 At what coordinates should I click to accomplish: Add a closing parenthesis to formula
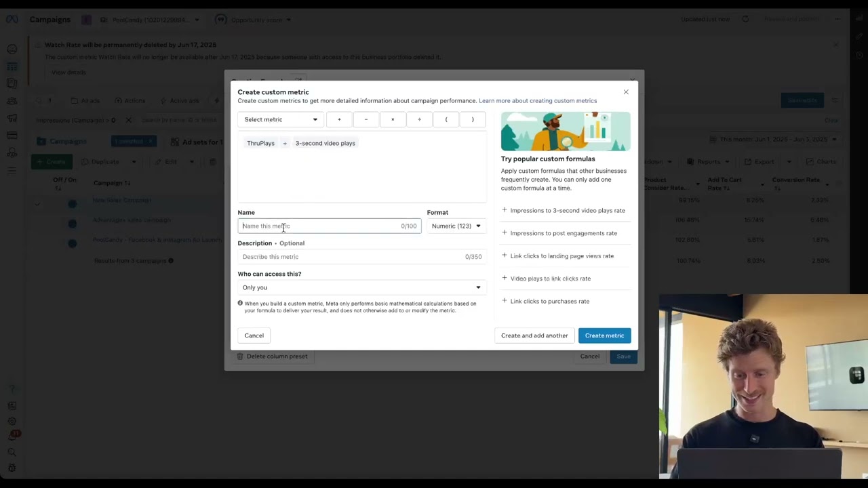[473, 119]
